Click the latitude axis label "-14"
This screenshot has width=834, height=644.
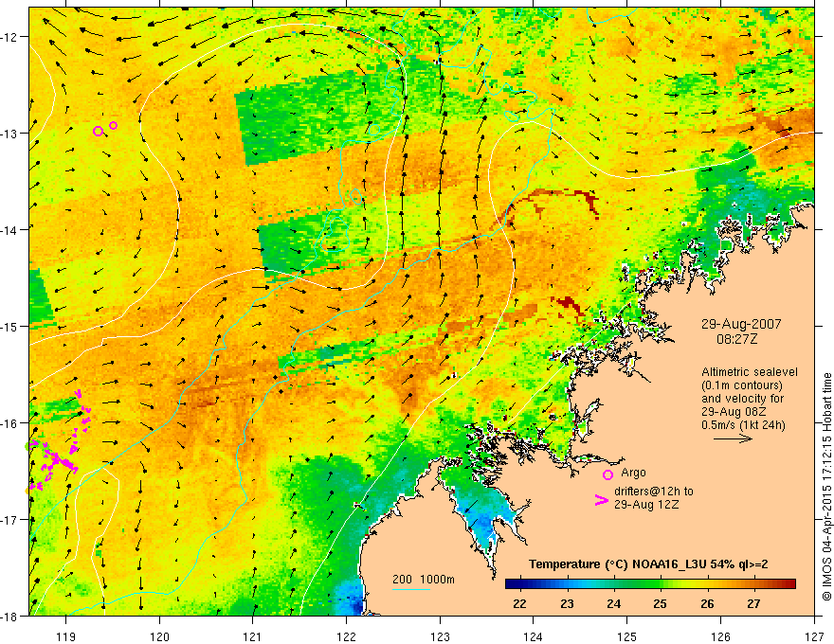9,229
